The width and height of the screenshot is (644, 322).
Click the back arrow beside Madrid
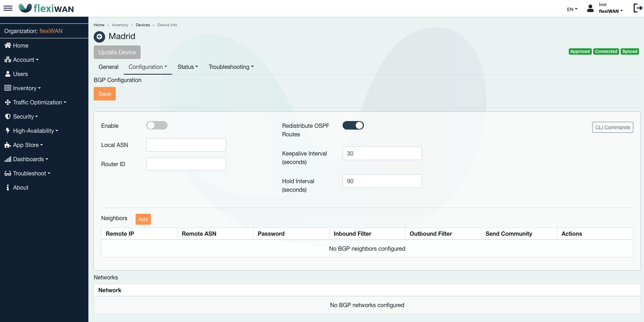pyautogui.click(x=99, y=37)
